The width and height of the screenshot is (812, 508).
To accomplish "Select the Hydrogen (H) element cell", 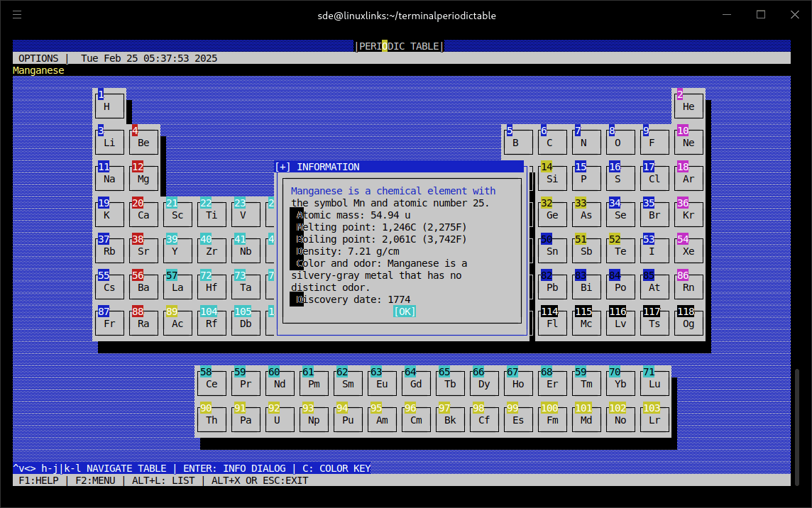I will pyautogui.click(x=109, y=106).
